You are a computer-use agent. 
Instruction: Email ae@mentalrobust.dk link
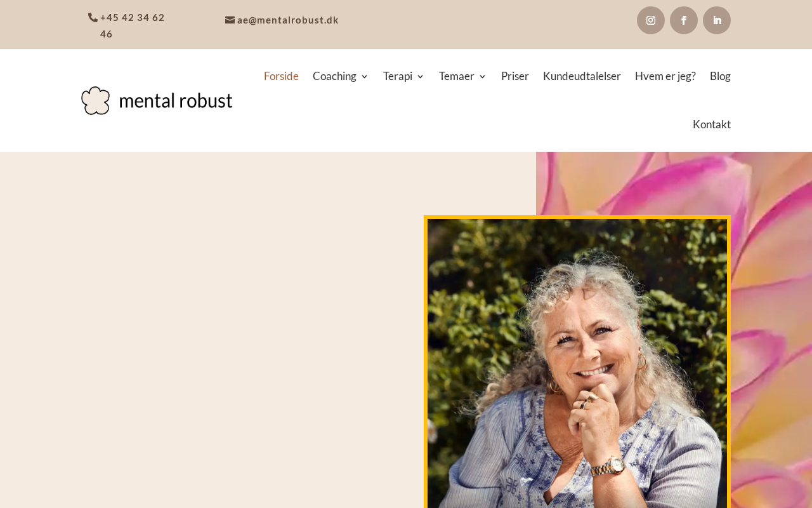pos(288,20)
